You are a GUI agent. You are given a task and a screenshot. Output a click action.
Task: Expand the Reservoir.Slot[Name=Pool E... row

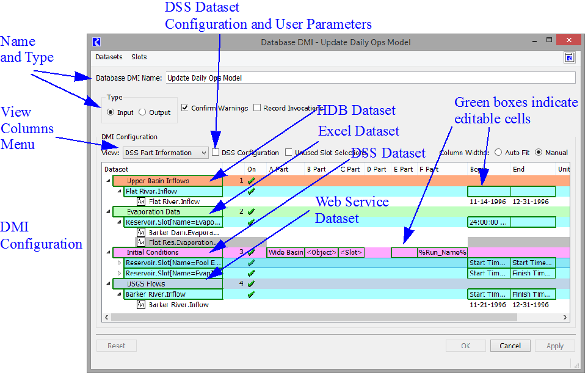point(119,263)
